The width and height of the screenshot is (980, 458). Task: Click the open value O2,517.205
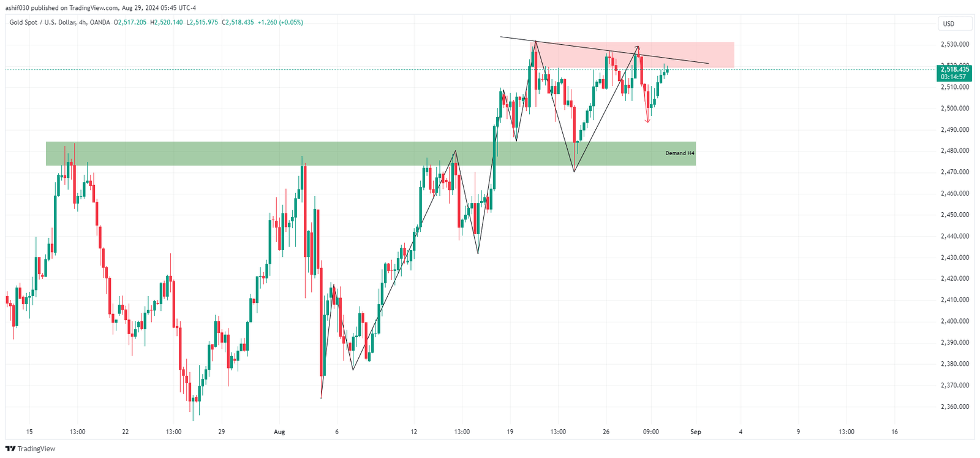click(x=130, y=22)
